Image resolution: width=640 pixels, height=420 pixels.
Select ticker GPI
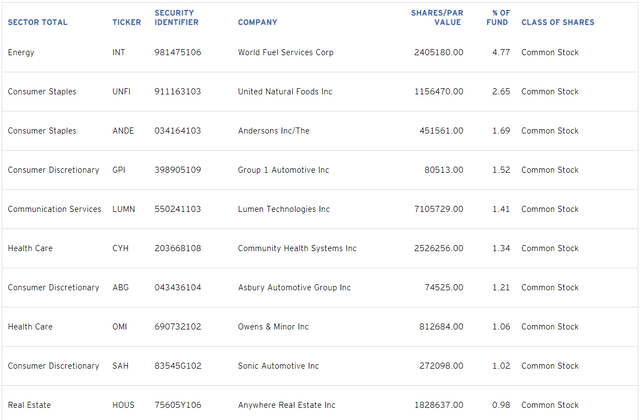(119, 170)
